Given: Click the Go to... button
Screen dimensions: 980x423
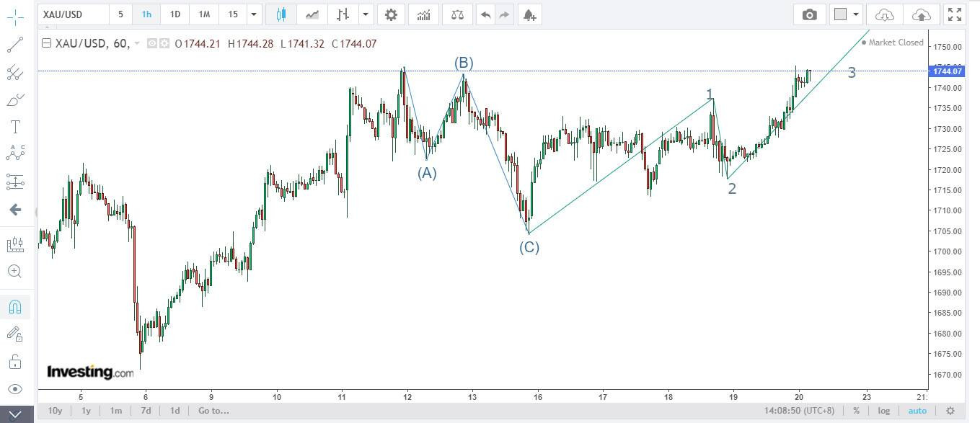Looking at the screenshot, I should coord(213,411).
